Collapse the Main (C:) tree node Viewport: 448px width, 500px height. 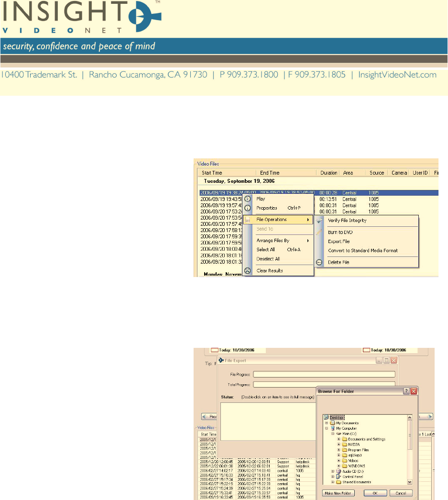click(x=333, y=433)
